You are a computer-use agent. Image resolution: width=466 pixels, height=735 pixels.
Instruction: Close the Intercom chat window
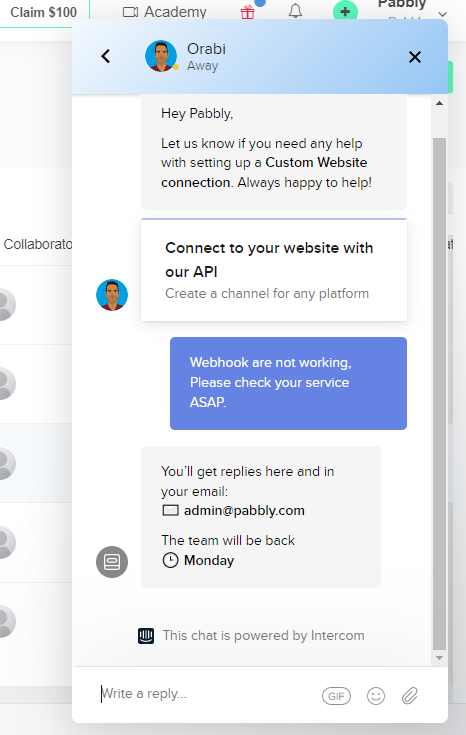[x=414, y=57]
